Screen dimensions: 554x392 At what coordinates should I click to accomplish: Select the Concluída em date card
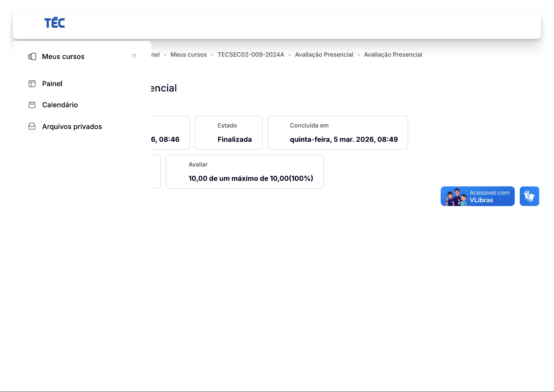[338, 133]
